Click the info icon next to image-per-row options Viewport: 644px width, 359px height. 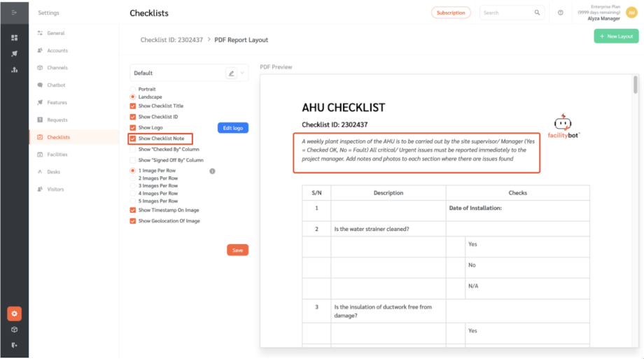(212, 171)
